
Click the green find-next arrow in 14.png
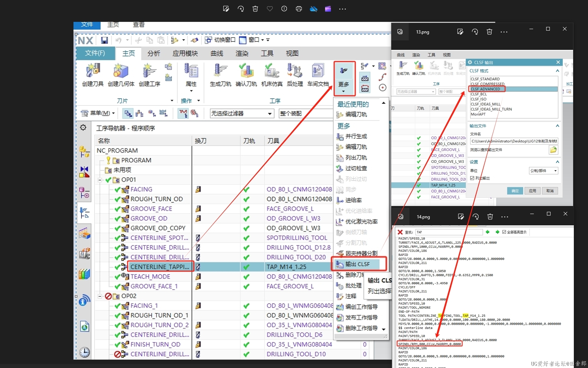click(497, 232)
